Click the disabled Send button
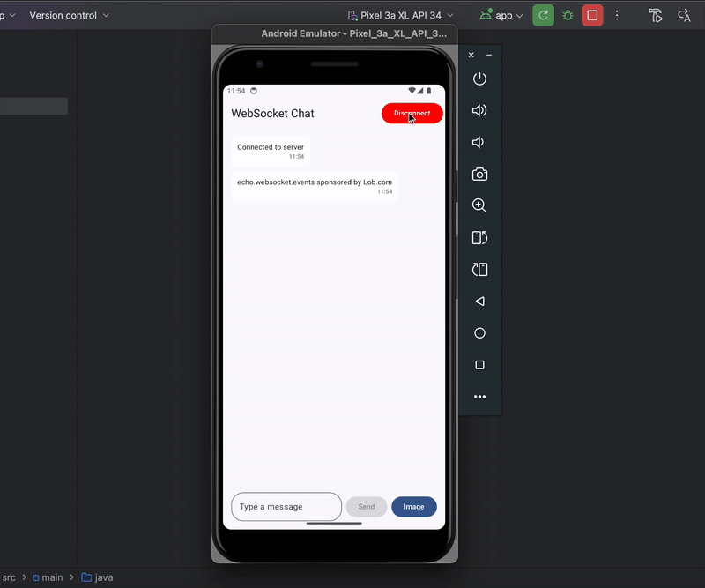 point(367,507)
